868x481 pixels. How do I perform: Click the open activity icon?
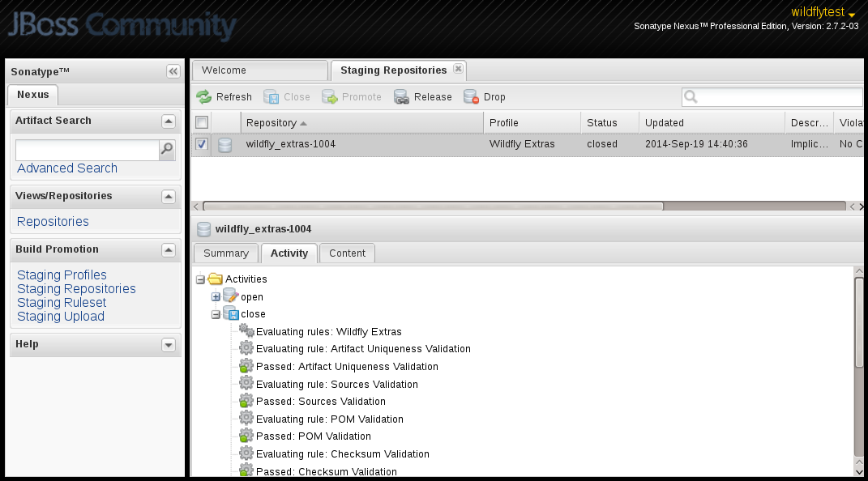point(230,296)
